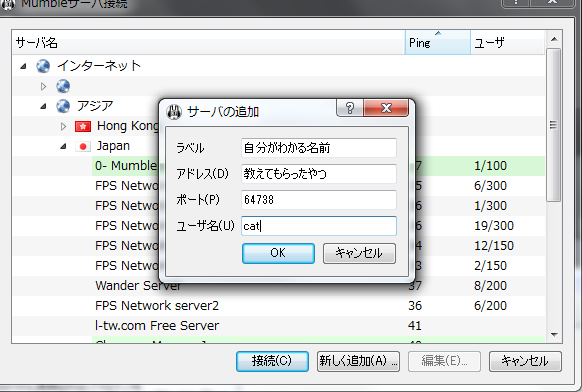This screenshot has height=392, width=582.
Task: Click the server list scrollbar thumb
Action: [x=553, y=125]
